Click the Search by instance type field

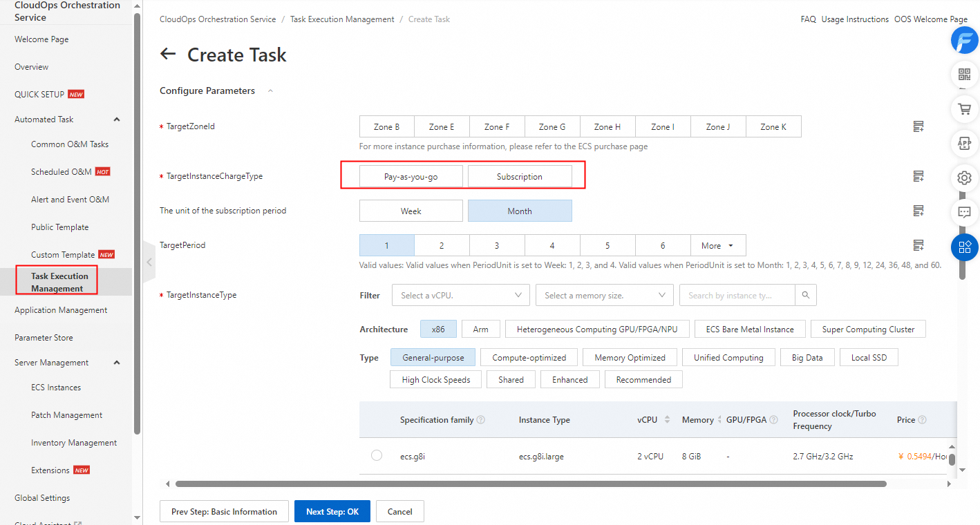[x=737, y=295]
